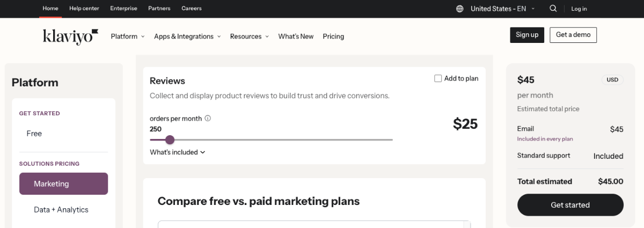The height and width of the screenshot is (228, 644).
Task: Click the Get a demo button
Action: click(573, 35)
